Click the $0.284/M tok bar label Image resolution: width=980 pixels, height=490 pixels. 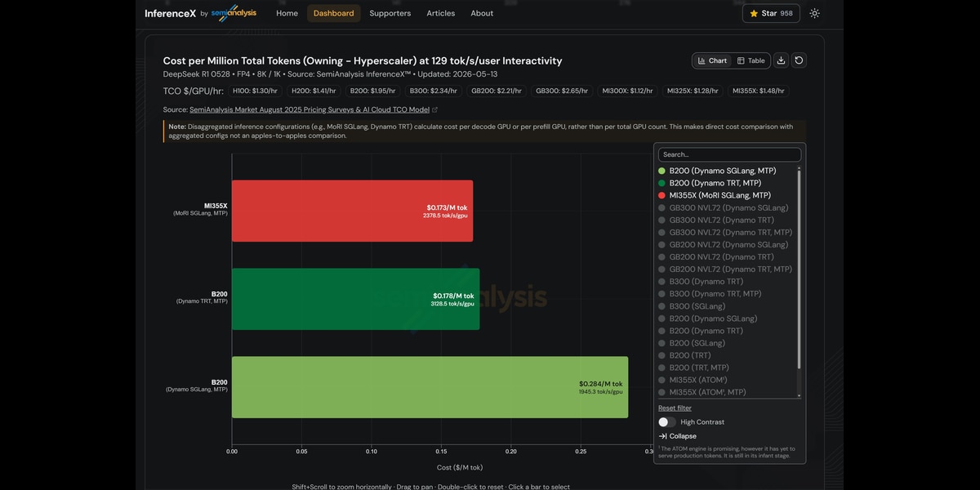pyautogui.click(x=601, y=384)
